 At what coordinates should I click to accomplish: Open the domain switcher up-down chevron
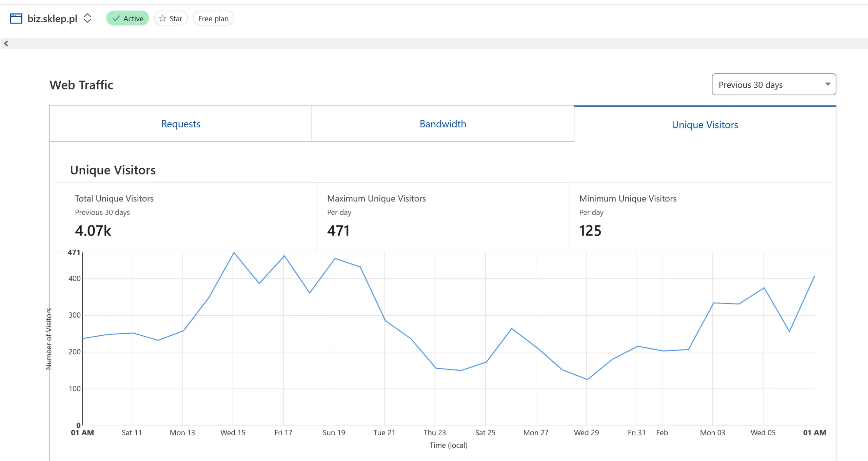87,18
